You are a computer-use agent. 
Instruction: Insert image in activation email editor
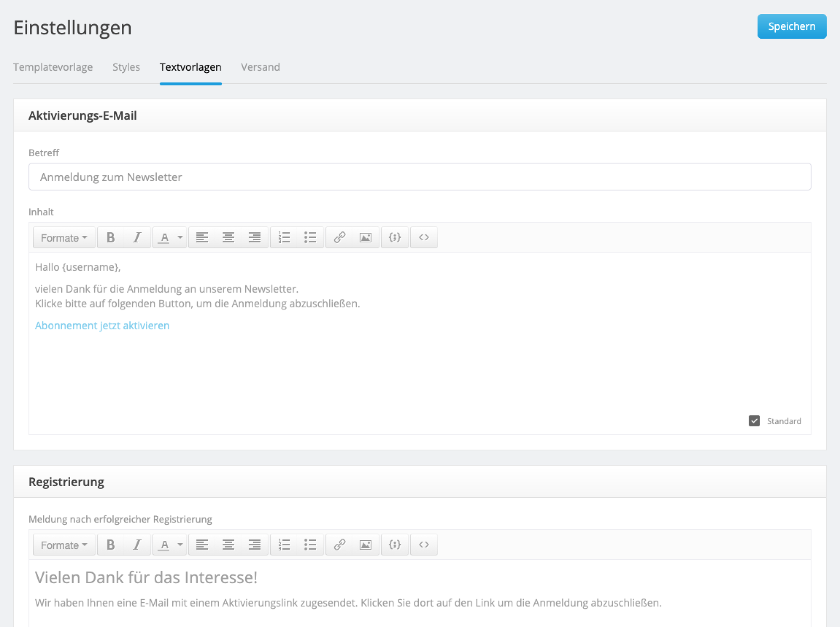click(x=365, y=237)
